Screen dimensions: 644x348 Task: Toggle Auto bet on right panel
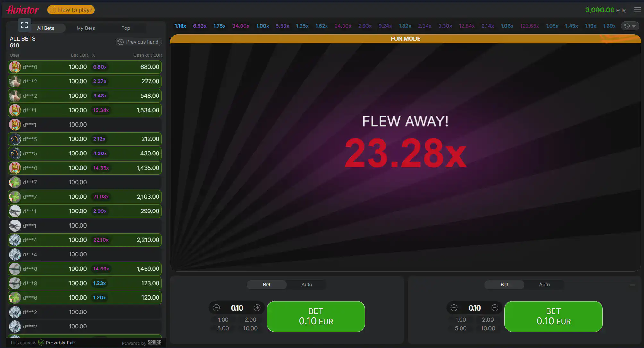(x=544, y=284)
